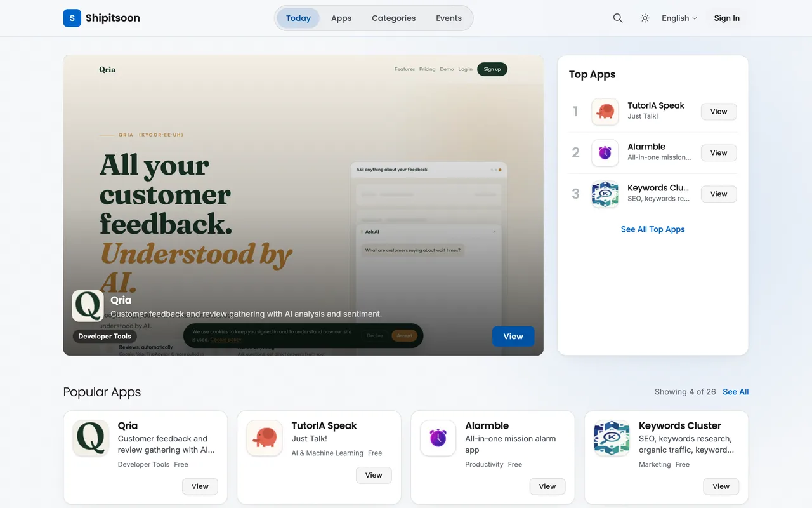Open the Cookie policy link
Viewport: 812px width, 508px height.
click(226, 340)
